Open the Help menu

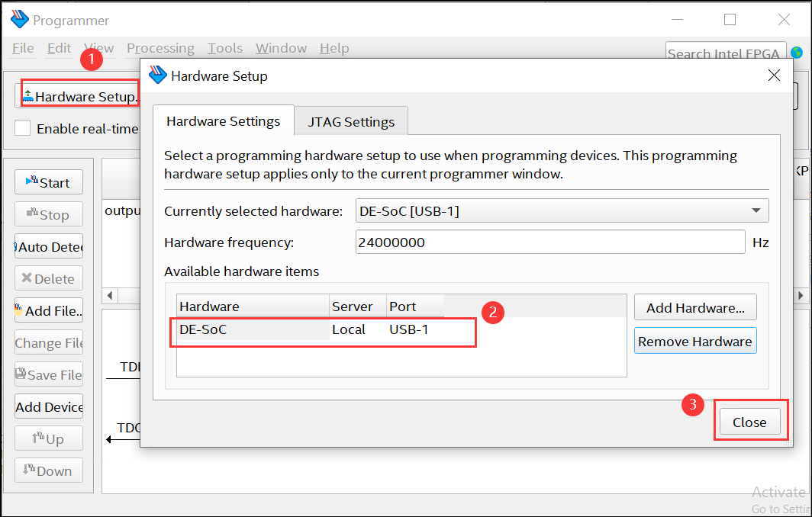[x=334, y=48]
